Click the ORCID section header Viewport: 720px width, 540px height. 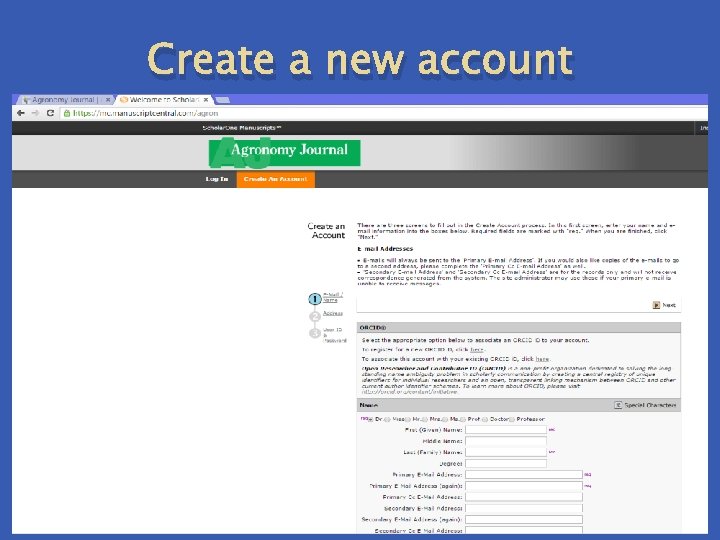coord(518,328)
